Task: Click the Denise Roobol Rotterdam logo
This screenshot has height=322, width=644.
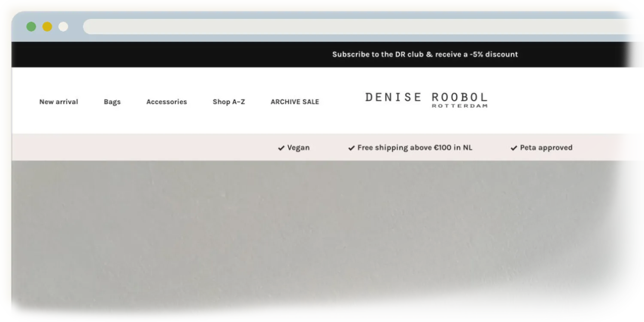Action: 426,100
